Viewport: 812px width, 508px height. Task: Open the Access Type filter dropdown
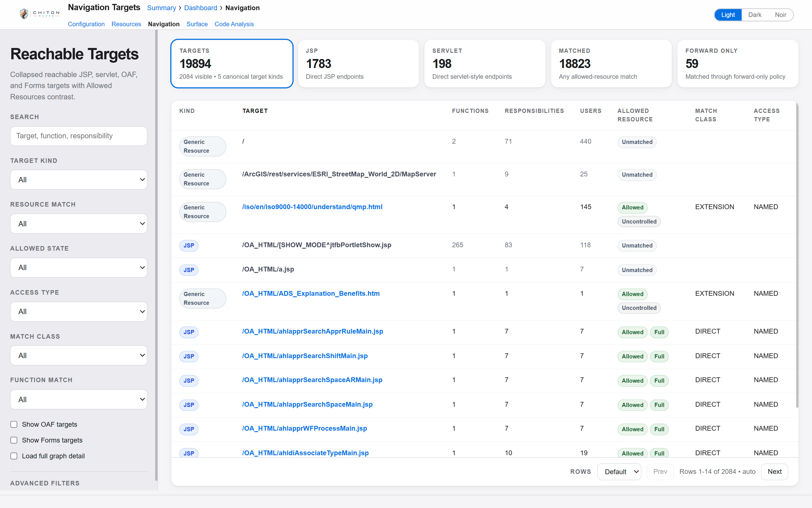pyautogui.click(x=79, y=312)
